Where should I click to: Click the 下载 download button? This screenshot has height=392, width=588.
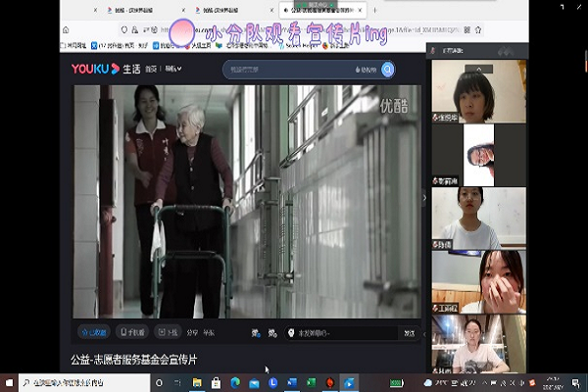168,332
